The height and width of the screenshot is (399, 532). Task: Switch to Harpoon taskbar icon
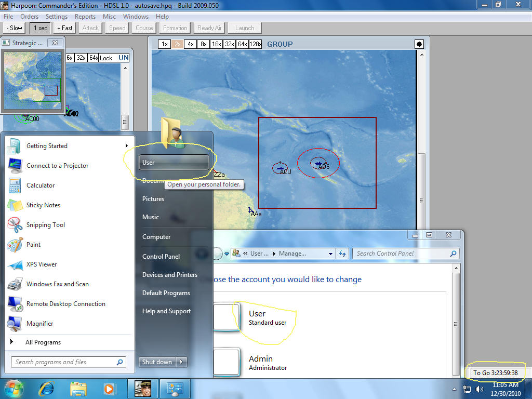(143, 389)
